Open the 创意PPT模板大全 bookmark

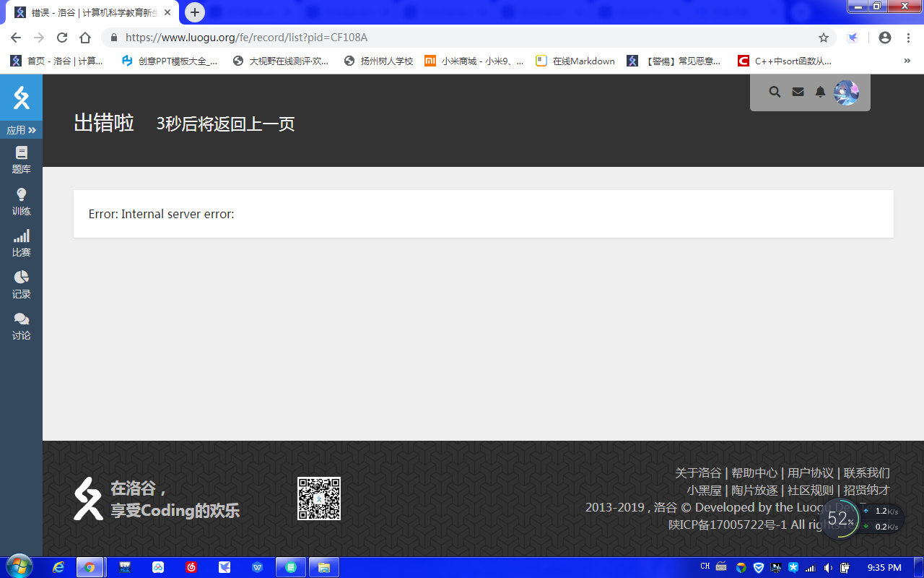coord(170,61)
